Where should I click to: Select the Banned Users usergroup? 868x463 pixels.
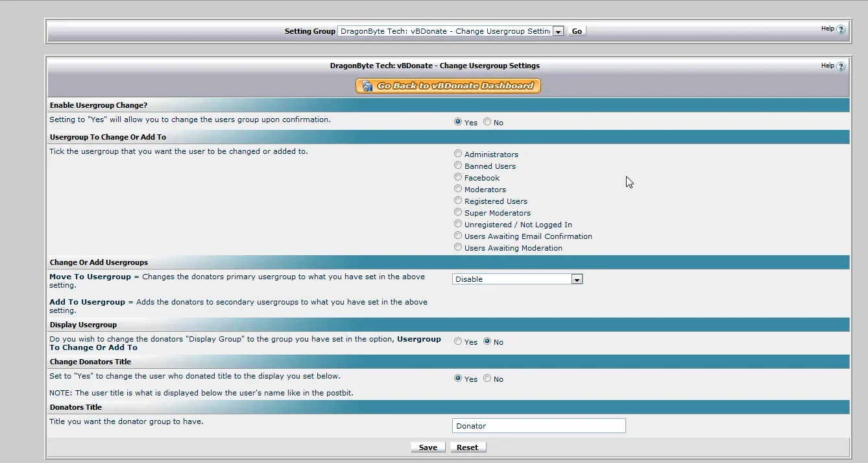(458, 166)
